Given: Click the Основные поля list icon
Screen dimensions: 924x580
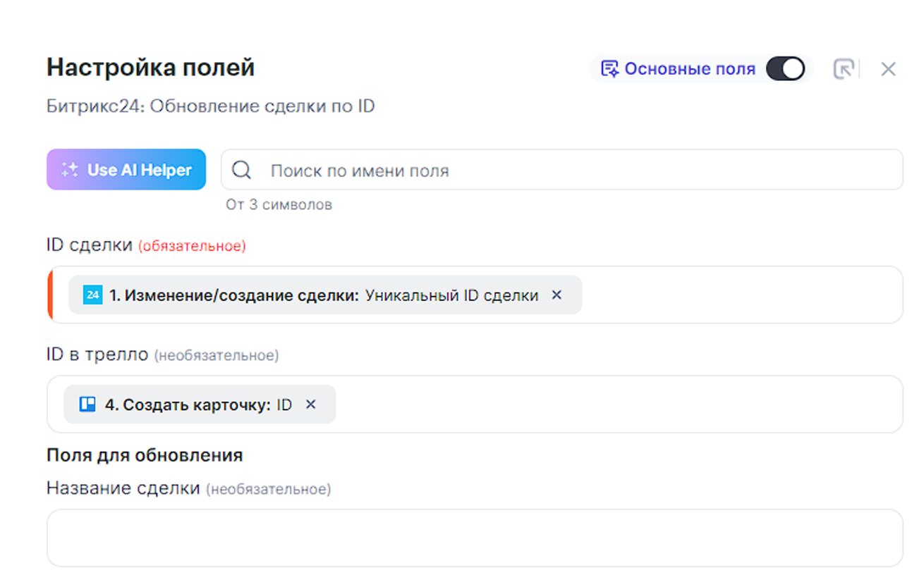Looking at the screenshot, I should click(609, 69).
